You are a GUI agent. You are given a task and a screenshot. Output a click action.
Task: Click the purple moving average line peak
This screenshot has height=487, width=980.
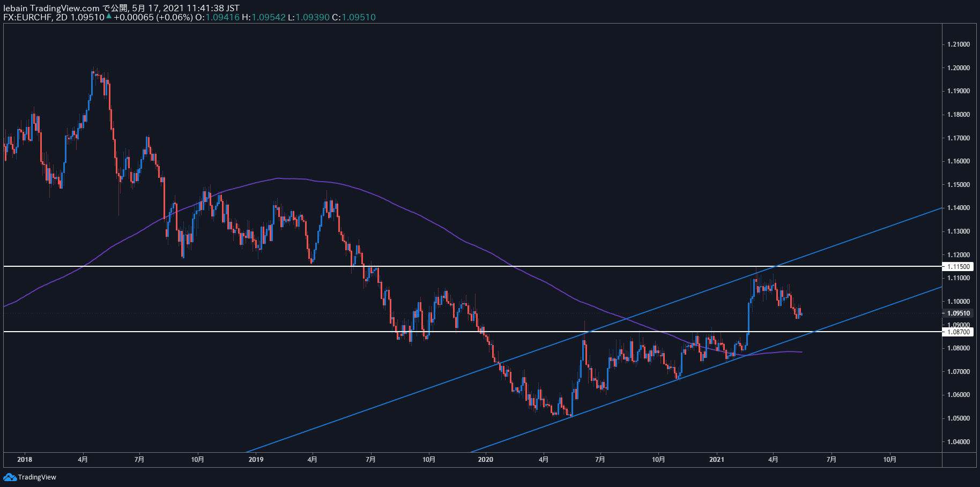[279, 178]
